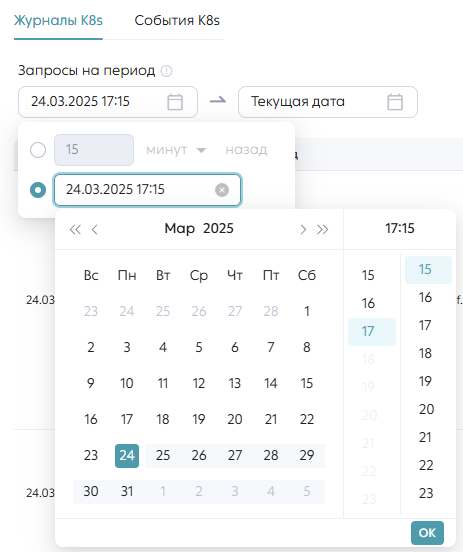Image resolution: width=463 pixels, height=552 pixels.
Task: Clear the 24.03.2025 17:15 datetime input
Action: 222,190
